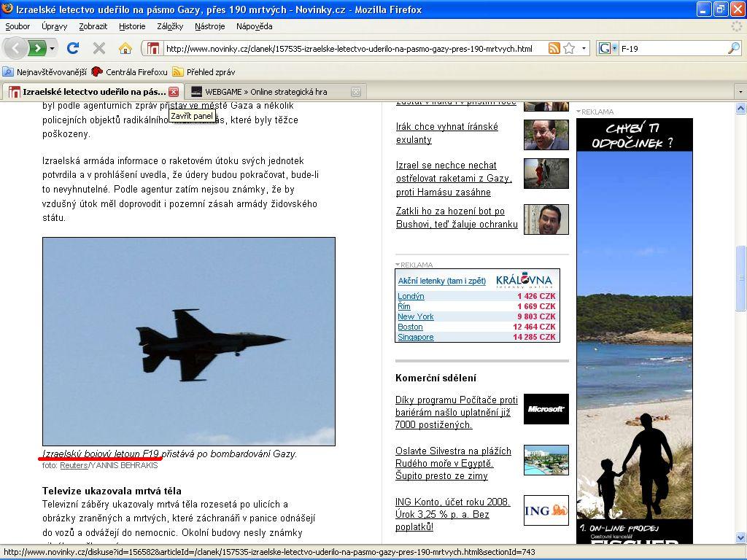747x560 pixels.
Task: Click the fighter jet article photo
Action: coord(189,341)
